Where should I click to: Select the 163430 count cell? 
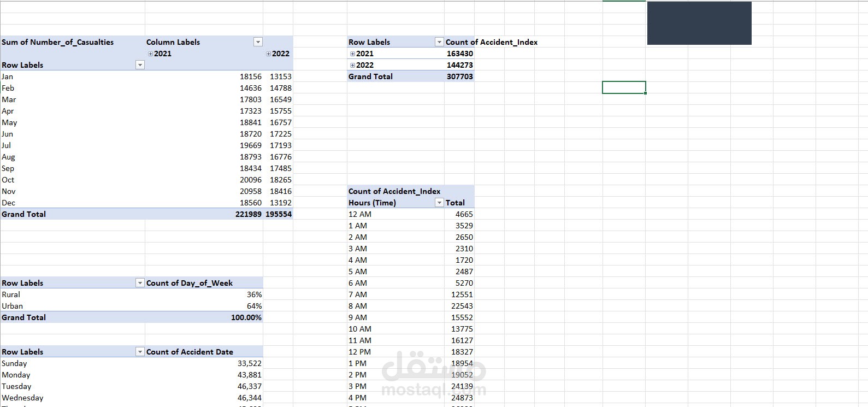[x=460, y=54]
